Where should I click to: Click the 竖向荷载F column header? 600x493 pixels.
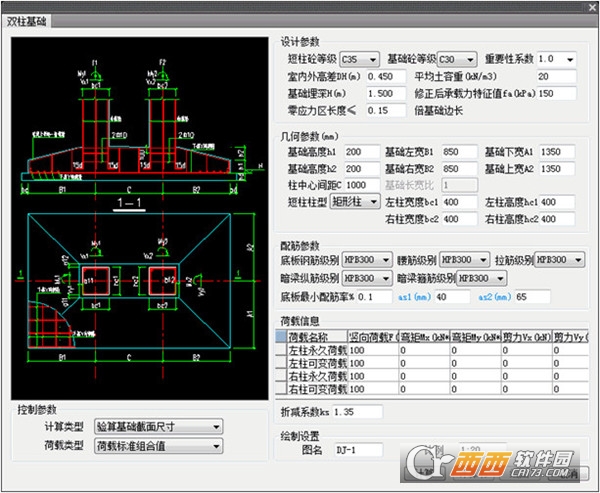[x=373, y=337]
